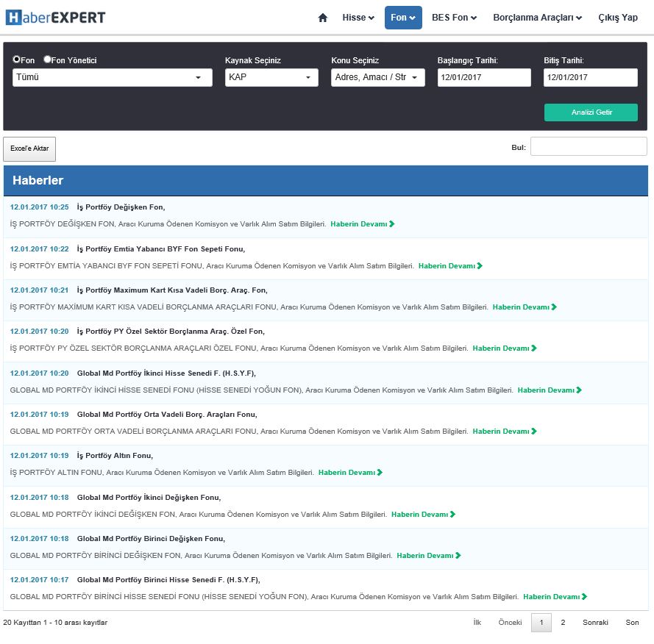This screenshot has width=654, height=644.
Task: Open Haberin Devamı for İş Portföy Altın Fonu
Action: coord(350,473)
